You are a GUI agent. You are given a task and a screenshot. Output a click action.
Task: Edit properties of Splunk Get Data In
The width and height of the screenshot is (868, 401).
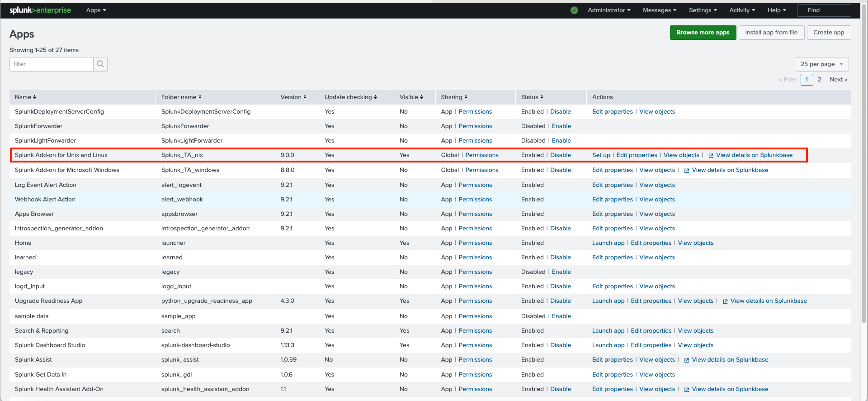pos(613,374)
